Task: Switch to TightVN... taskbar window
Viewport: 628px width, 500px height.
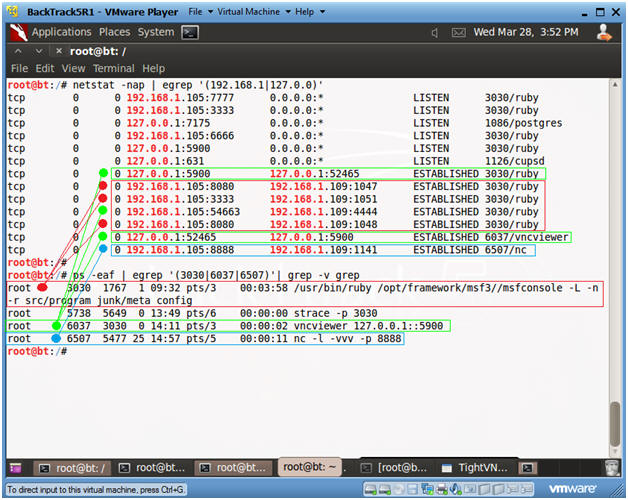Action: coord(475,468)
